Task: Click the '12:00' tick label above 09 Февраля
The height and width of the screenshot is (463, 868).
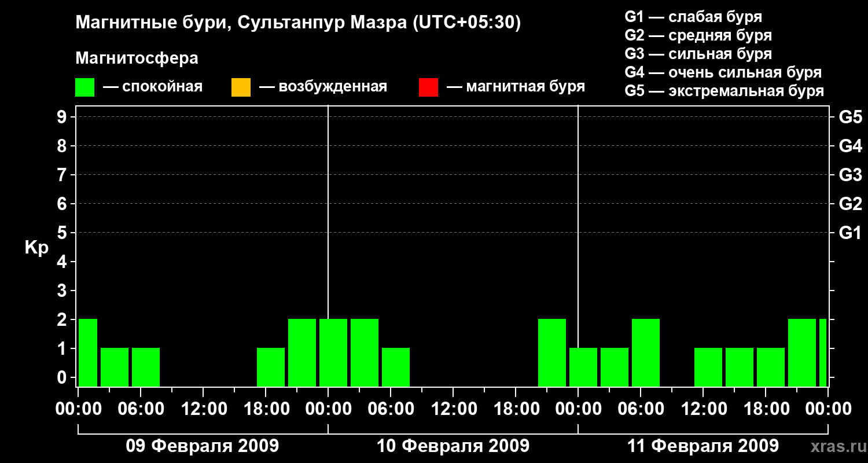Action: point(203,409)
